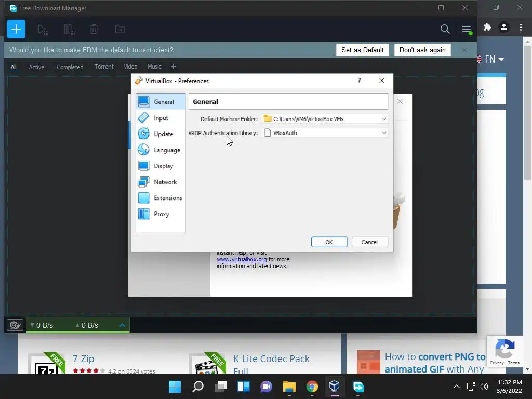Click the move to folder icon in FDM
The height and width of the screenshot is (399, 532).
coord(120,30)
